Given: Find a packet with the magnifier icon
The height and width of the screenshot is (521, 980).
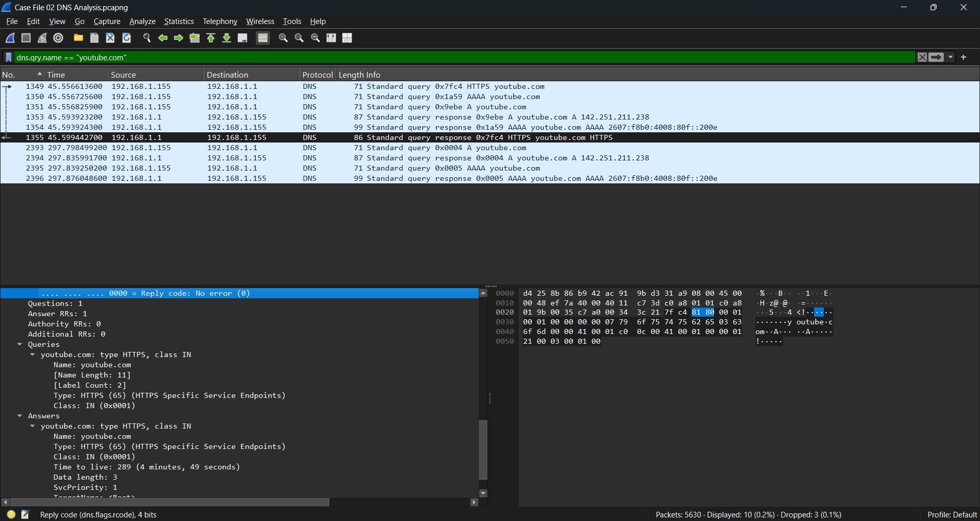Looking at the screenshot, I should (x=146, y=38).
